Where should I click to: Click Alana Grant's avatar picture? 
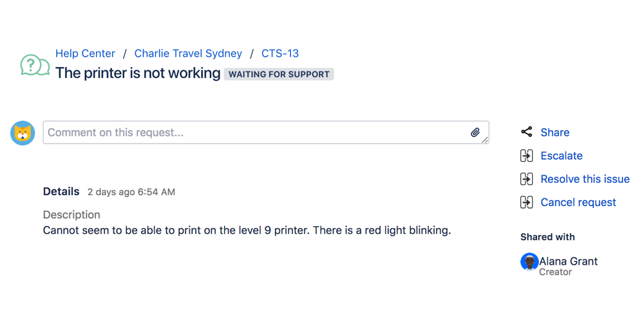click(529, 262)
